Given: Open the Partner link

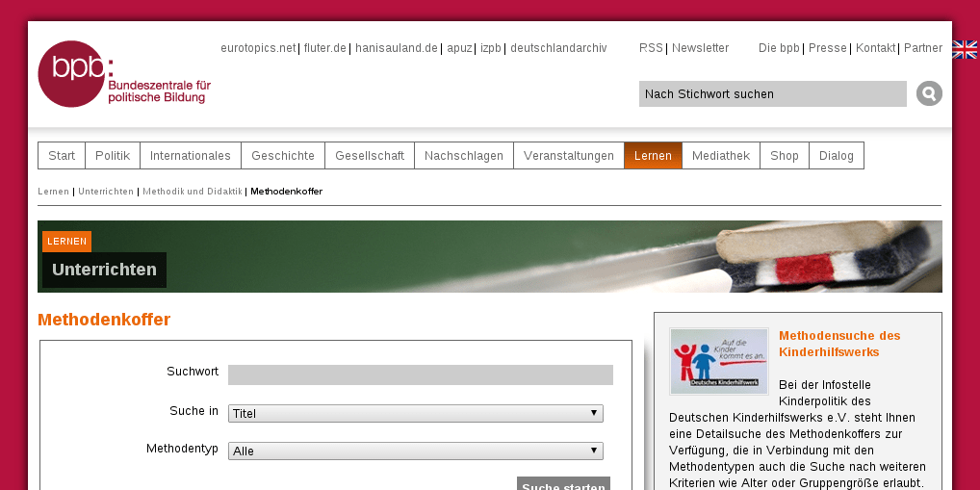Looking at the screenshot, I should (923, 48).
